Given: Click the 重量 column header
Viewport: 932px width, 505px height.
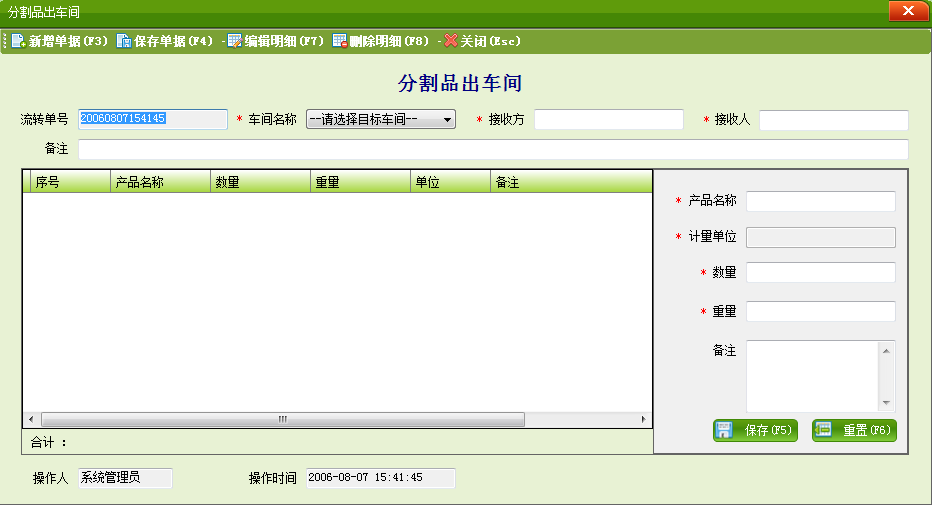Looking at the screenshot, I should tap(360, 182).
